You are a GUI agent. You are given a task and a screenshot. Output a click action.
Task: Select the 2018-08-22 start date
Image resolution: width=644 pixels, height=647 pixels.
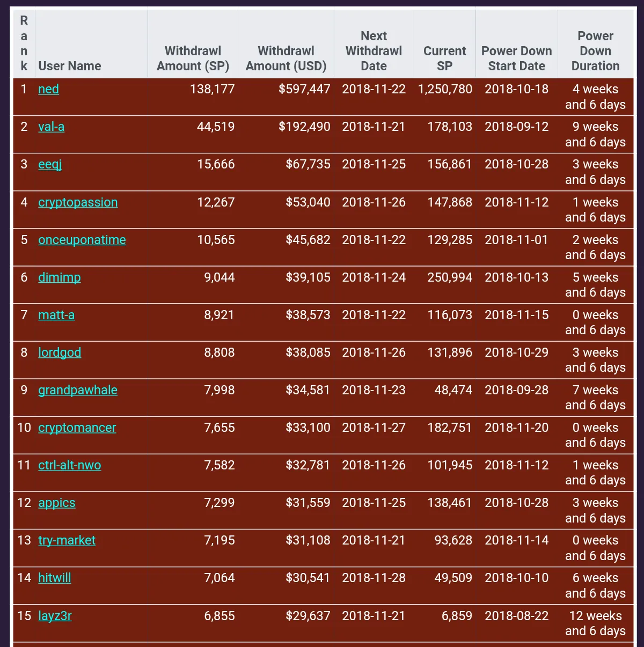coord(517,616)
